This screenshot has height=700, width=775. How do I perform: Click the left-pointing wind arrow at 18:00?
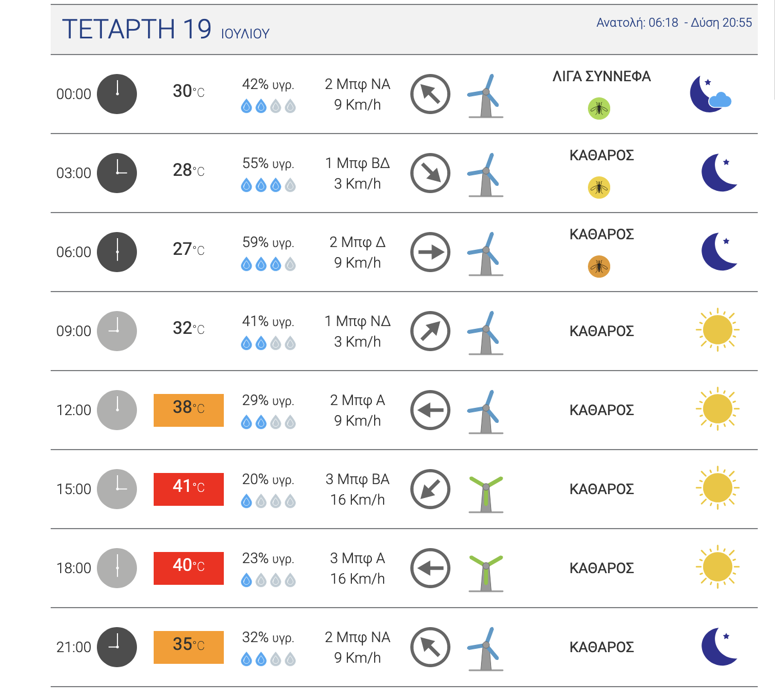430,568
